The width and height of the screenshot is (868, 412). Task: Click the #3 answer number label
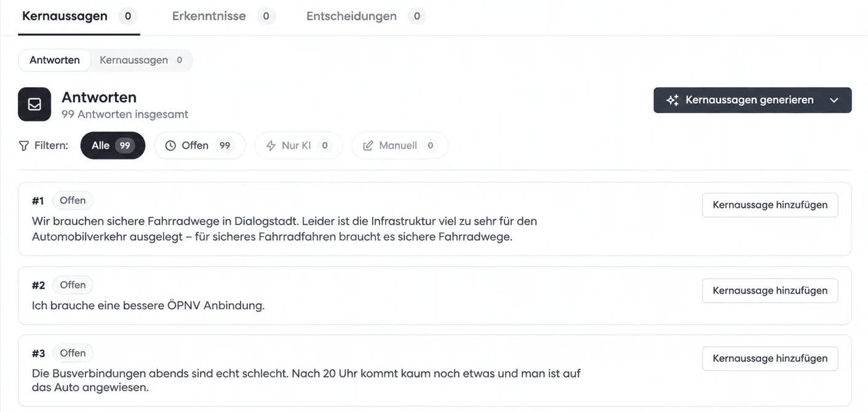[x=38, y=353]
